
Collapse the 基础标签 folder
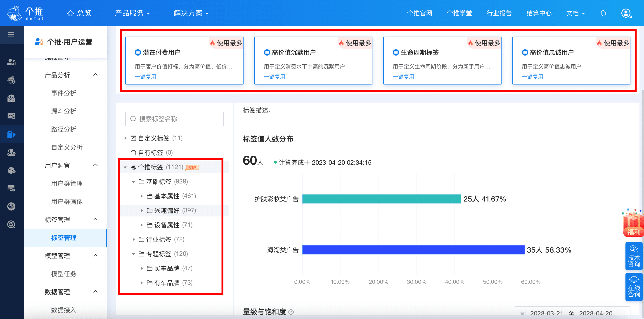point(133,182)
